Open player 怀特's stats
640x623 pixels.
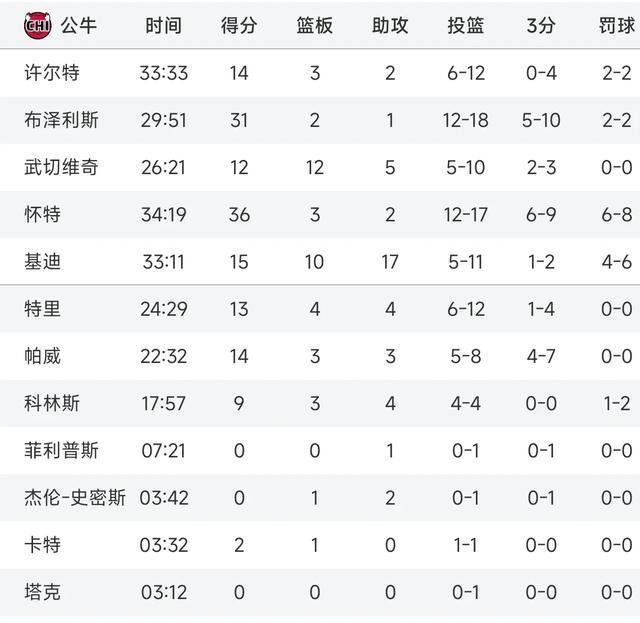42,214
